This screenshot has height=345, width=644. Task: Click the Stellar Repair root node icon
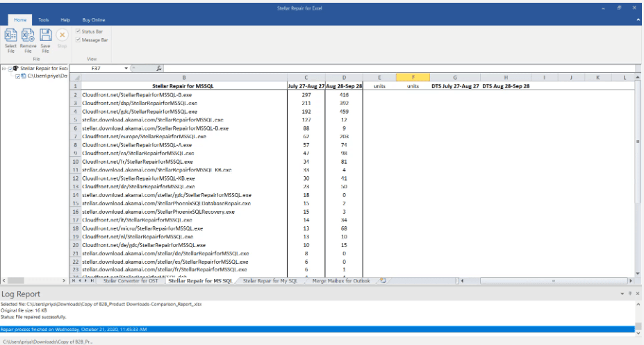coord(16,69)
